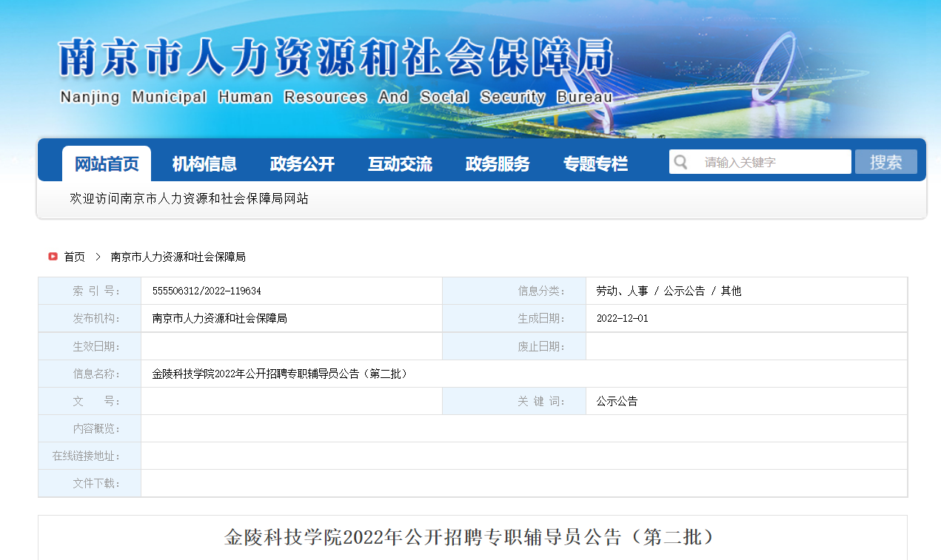941x560 pixels.
Task: Click the 首页 breadcrumb link
Action: point(74,257)
